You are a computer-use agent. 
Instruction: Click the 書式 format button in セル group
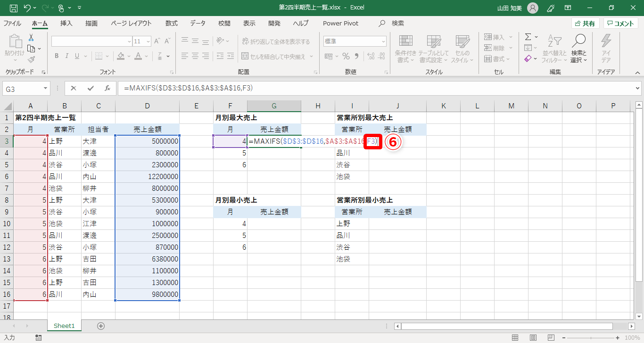click(x=498, y=59)
